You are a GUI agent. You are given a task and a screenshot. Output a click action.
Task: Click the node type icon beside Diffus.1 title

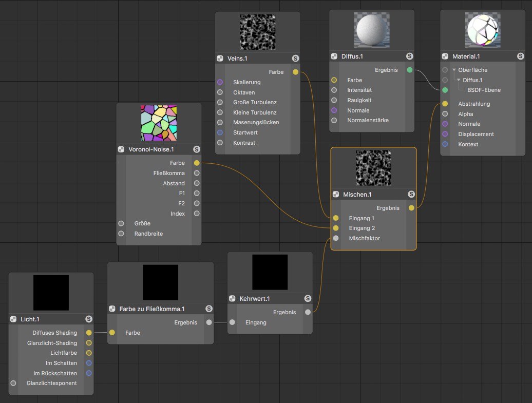pyautogui.click(x=334, y=56)
